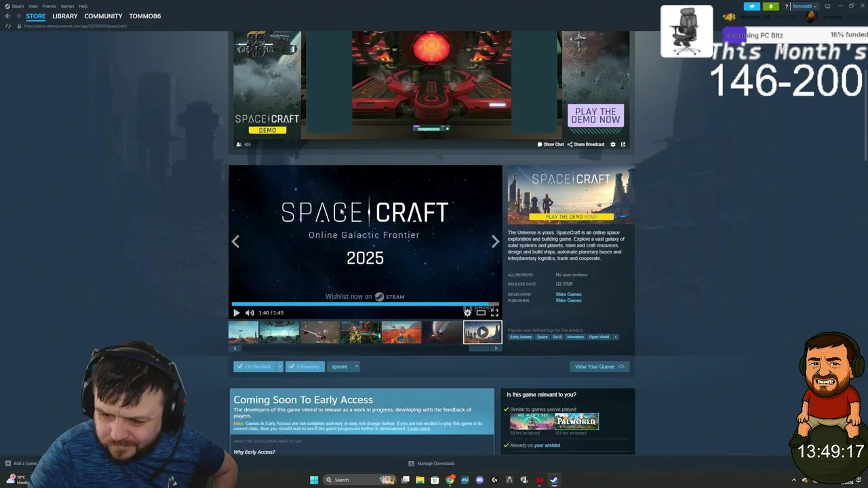Open the Steam notifications bell
The height and width of the screenshot is (488, 868).
tap(771, 6)
